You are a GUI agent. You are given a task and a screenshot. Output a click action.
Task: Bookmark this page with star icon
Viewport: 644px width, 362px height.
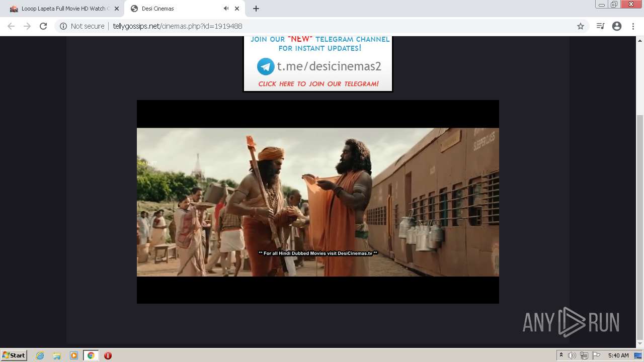pos(581,26)
